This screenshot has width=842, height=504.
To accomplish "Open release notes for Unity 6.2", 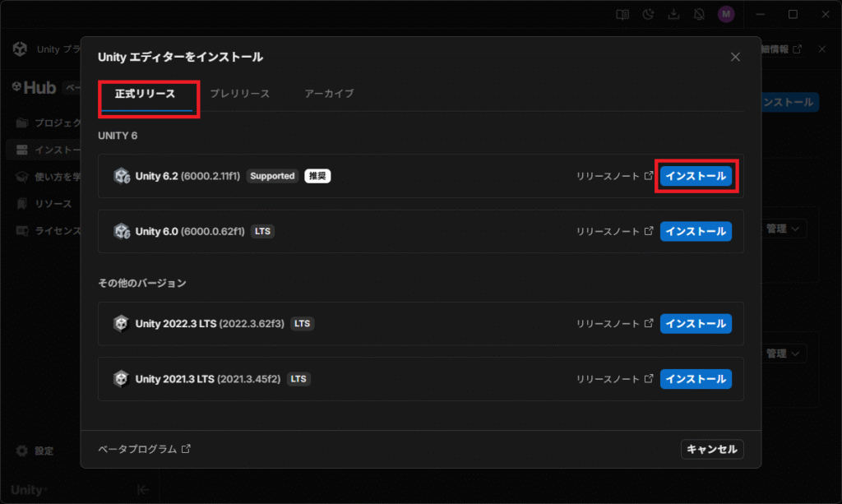I will click(614, 176).
